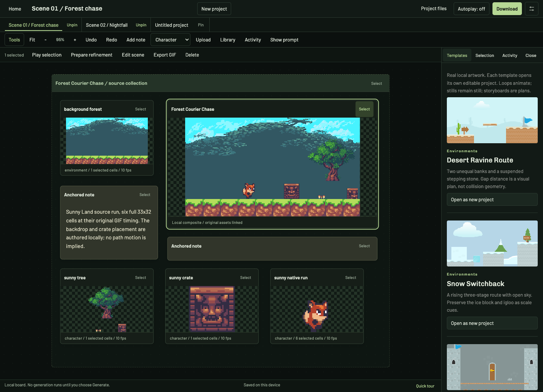543x392 pixels.
Task: Select the Forest Courier Chase composite card
Action: coord(364,109)
